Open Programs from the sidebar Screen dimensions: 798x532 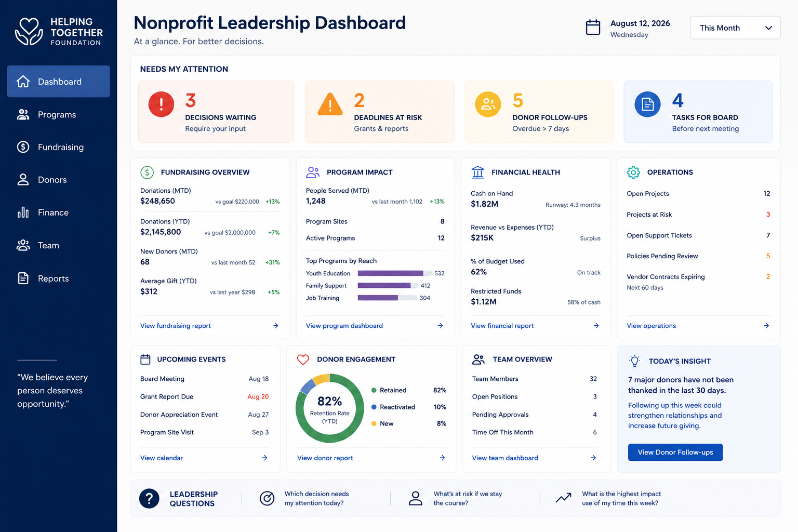58,114
